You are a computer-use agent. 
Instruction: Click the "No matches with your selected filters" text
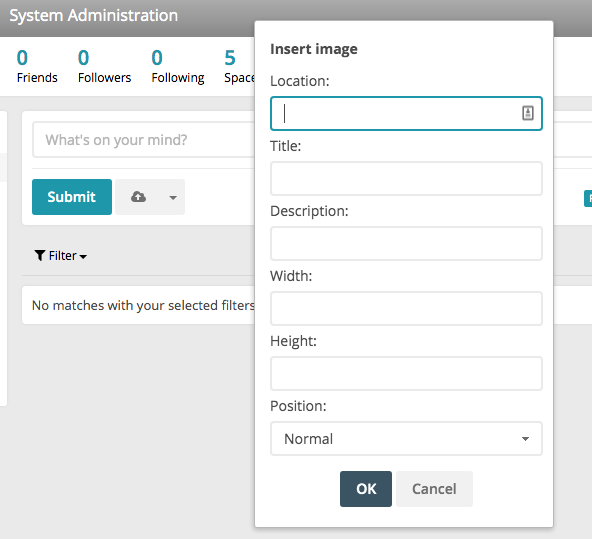tap(143, 305)
